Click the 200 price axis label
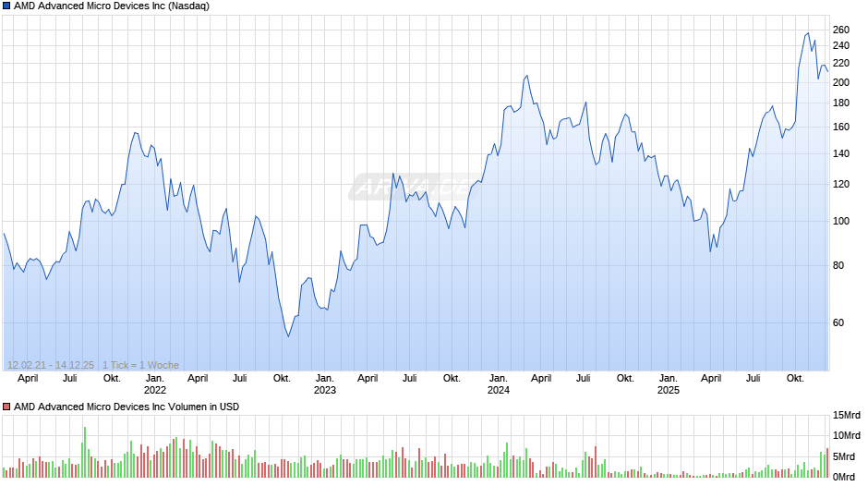This screenshot has width=868, height=486. tap(841, 82)
